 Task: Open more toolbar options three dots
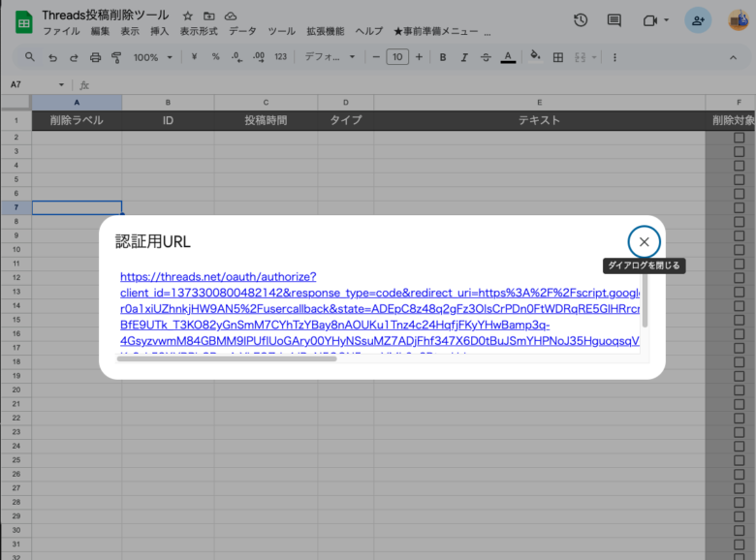pyautogui.click(x=614, y=57)
